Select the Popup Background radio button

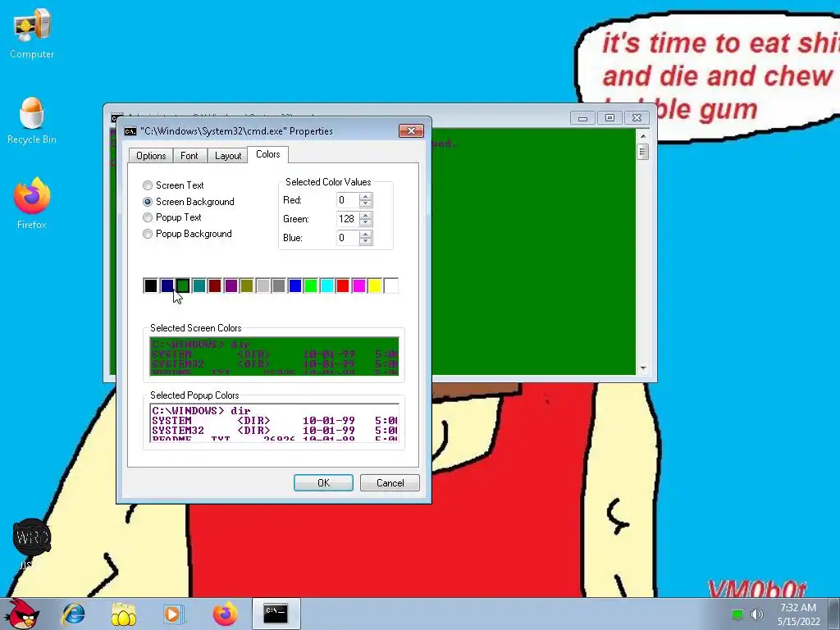coord(148,234)
